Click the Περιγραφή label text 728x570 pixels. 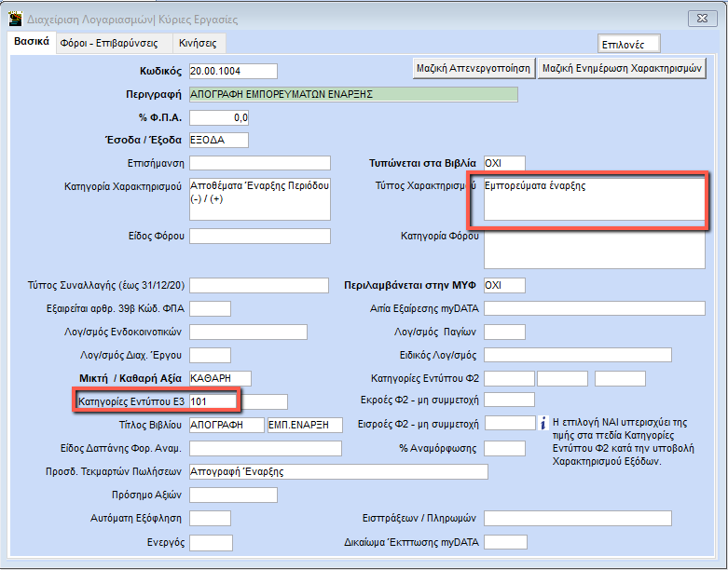154,95
